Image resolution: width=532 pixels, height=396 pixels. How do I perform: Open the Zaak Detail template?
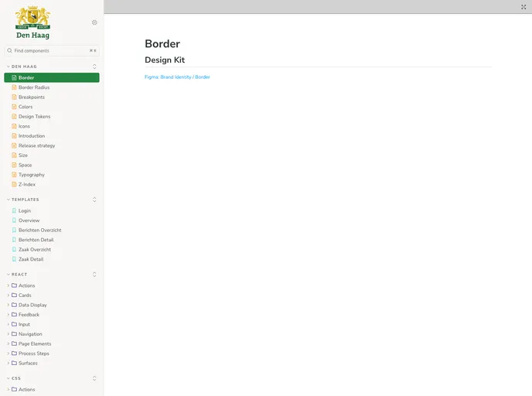click(x=31, y=259)
